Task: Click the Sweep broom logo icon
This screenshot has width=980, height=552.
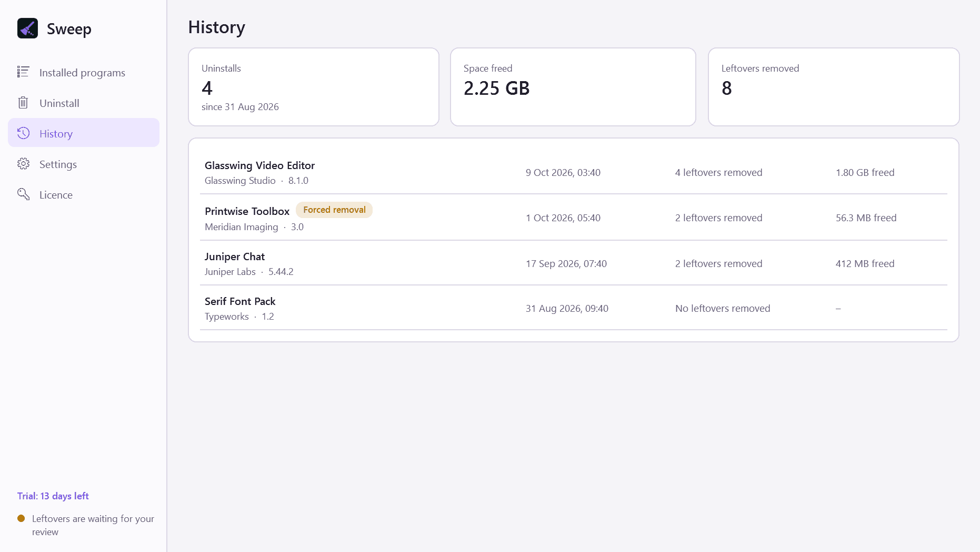Action: point(27,28)
